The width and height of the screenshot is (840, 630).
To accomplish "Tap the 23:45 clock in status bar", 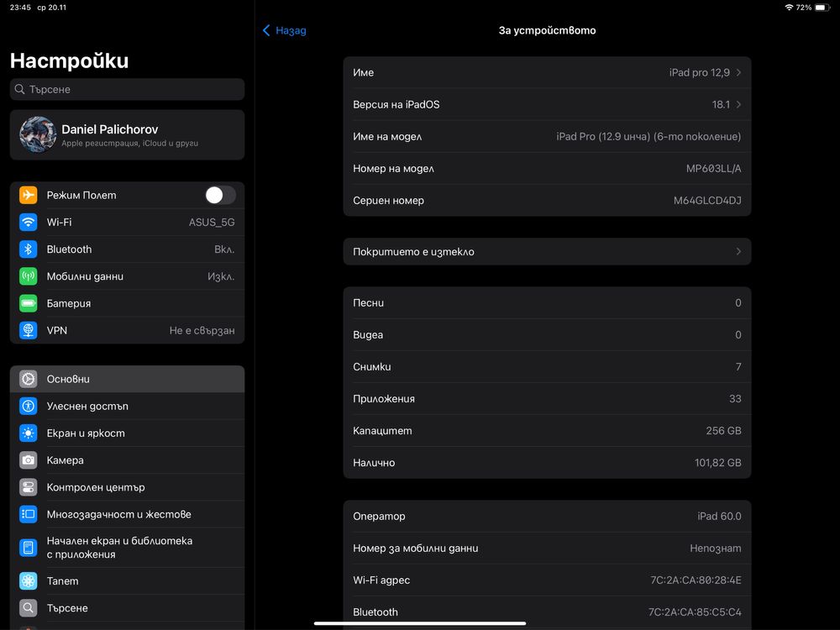I will pyautogui.click(x=20, y=8).
